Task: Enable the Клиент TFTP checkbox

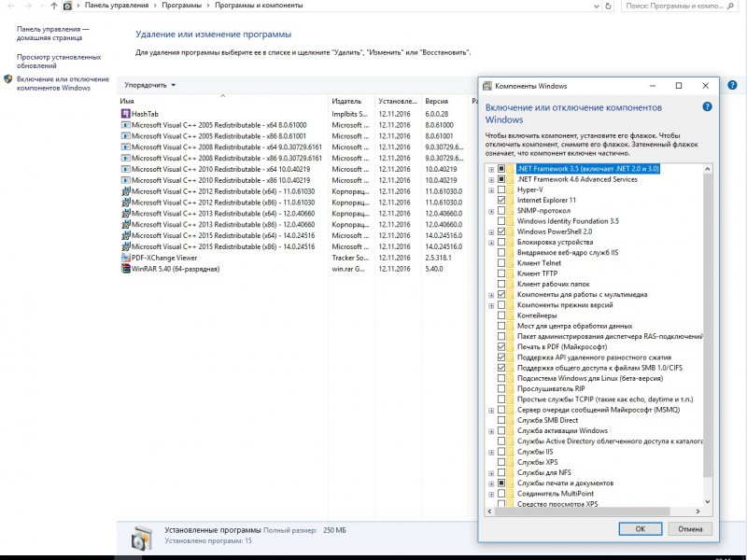Action: coord(501,273)
